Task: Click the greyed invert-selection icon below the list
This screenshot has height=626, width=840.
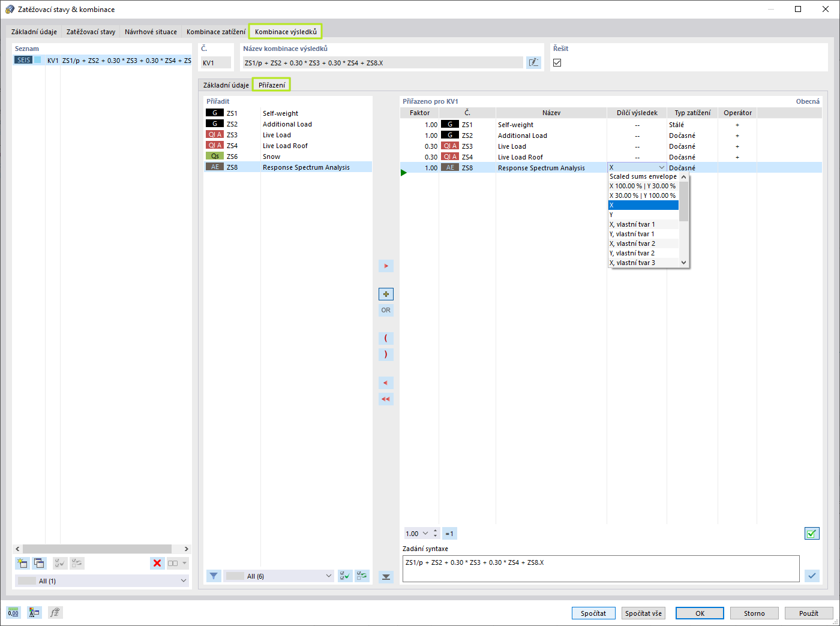Action: click(x=77, y=563)
